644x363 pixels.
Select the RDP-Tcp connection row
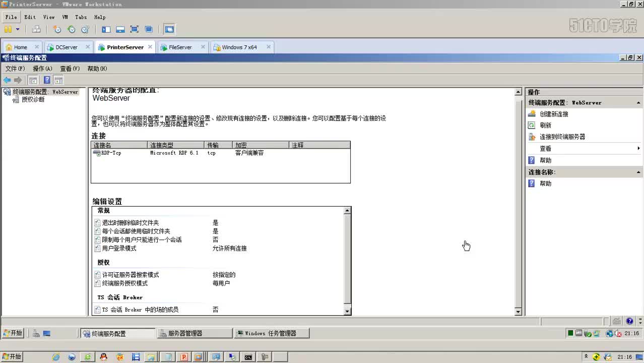pos(220,153)
